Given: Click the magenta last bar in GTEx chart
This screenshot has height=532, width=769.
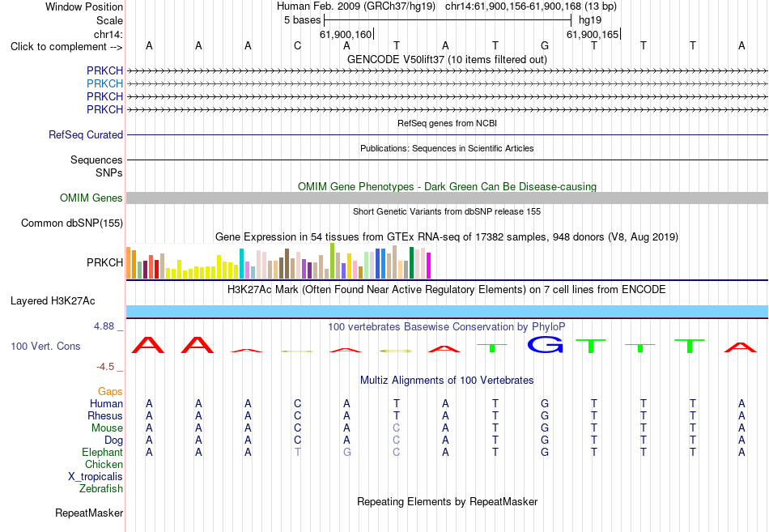Looking at the screenshot, I should point(429,266).
